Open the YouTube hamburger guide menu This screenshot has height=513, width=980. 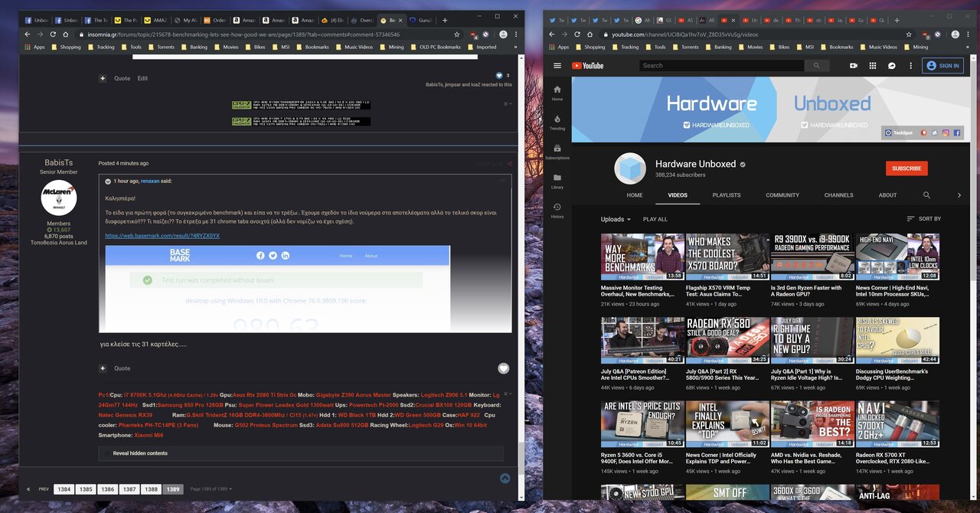[557, 66]
